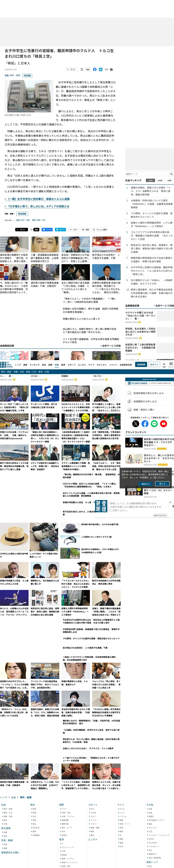Click the はてブ button below the article

tap(61, 229)
